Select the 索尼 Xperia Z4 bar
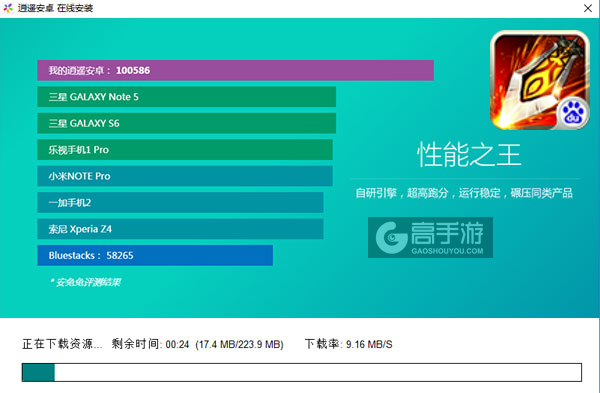Viewport: 600px width, 393px height. [180, 229]
